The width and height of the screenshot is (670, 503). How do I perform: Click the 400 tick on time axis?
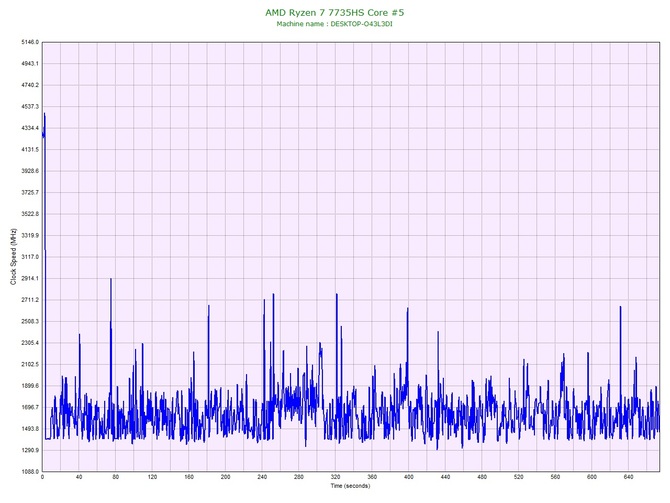coord(409,477)
